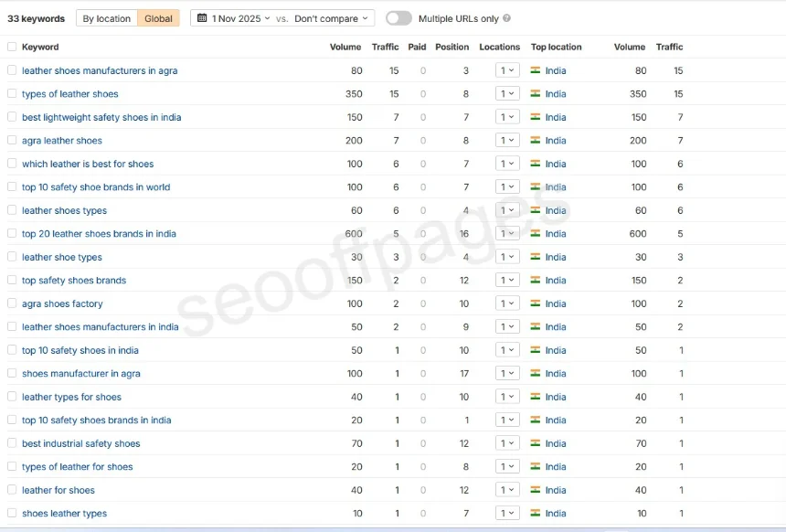This screenshot has width=786, height=532.
Task: Open Locations dropdown for which leather is best for shoes
Action: (506, 164)
